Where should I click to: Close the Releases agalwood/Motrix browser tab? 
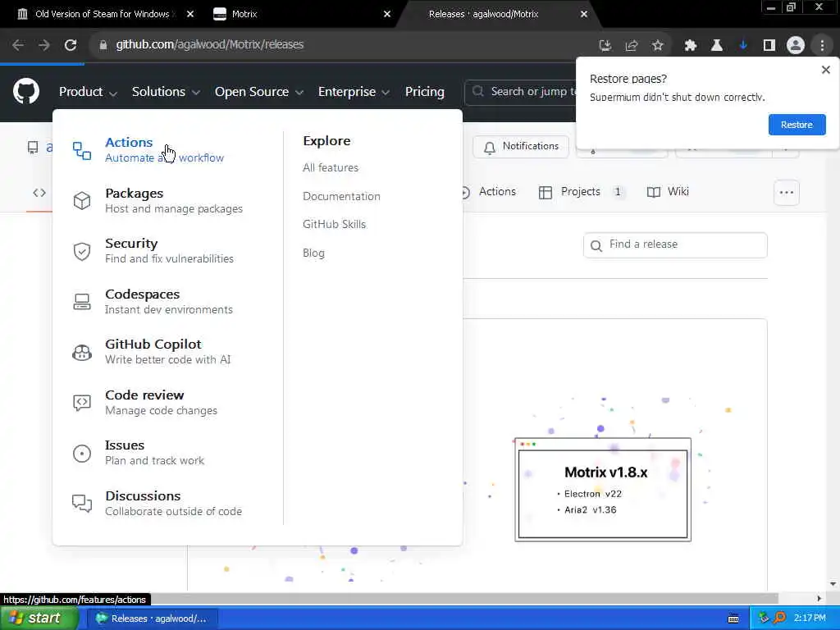pos(584,15)
